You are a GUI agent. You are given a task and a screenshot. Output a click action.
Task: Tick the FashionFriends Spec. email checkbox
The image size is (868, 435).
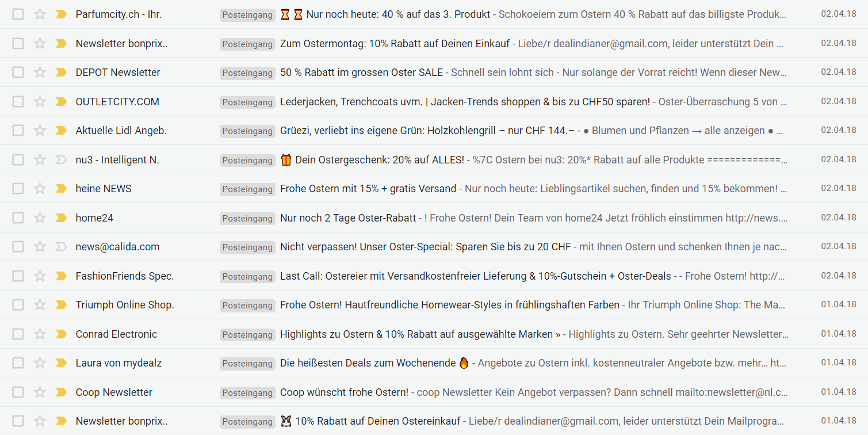coord(18,276)
